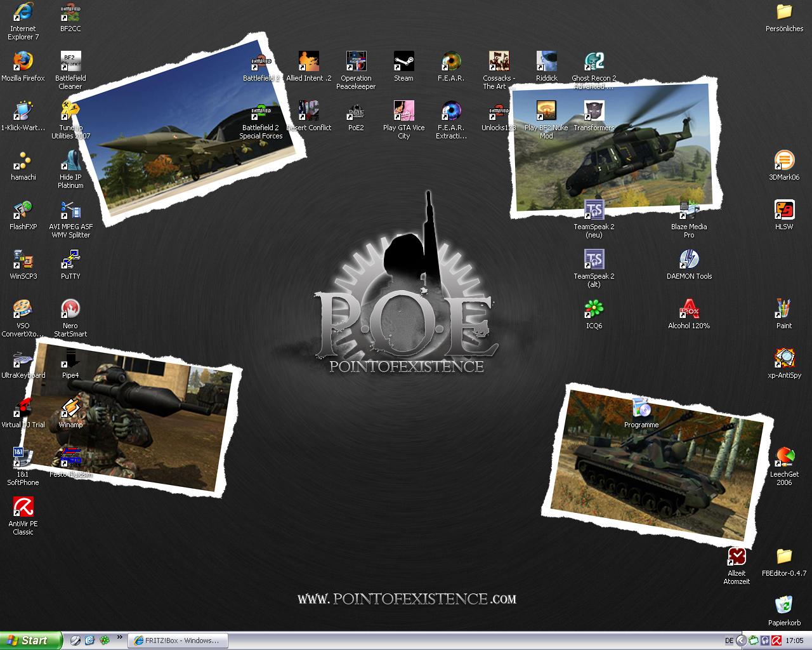Image resolution: width=812 pixels, height=650 pixels.
Task: Select the Pipe4 desktop icon
Action: (x=70, y=359)
